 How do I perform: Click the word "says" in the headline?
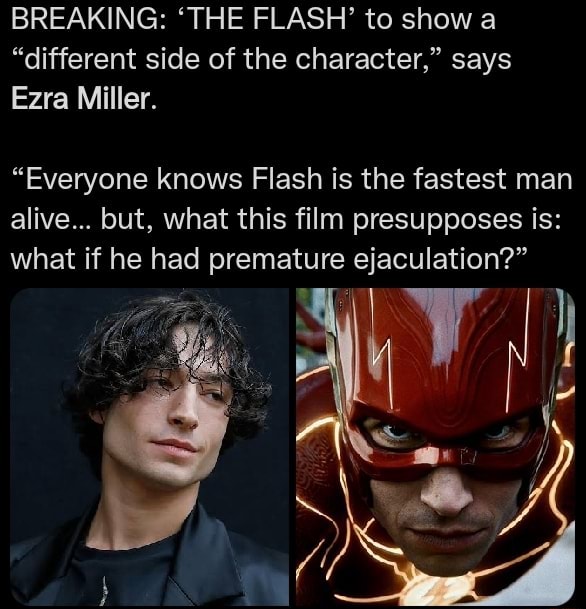[481, 61]
